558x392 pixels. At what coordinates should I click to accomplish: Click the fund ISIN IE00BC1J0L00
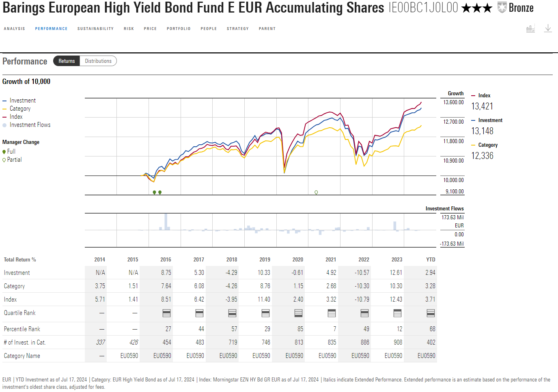423,8
